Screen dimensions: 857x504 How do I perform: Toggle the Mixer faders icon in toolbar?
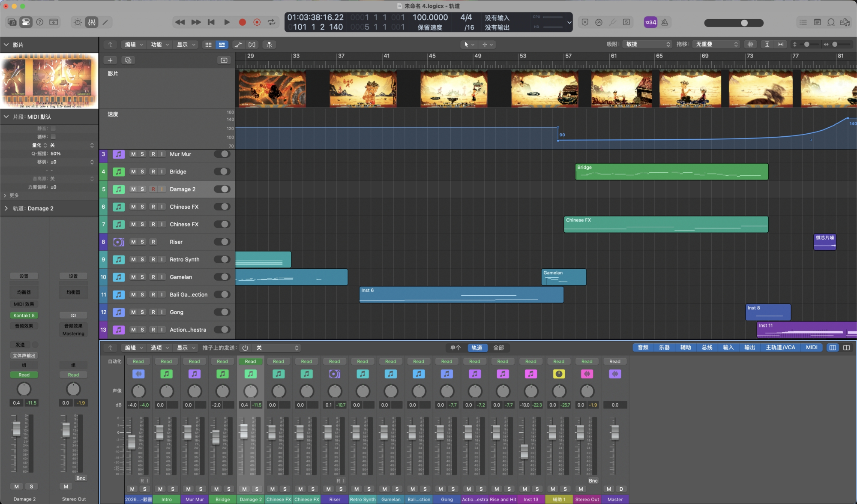click(92, 22)
